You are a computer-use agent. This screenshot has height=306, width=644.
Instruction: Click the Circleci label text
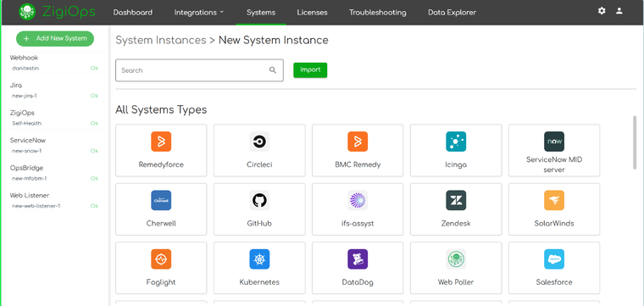[x=259, y=164]
